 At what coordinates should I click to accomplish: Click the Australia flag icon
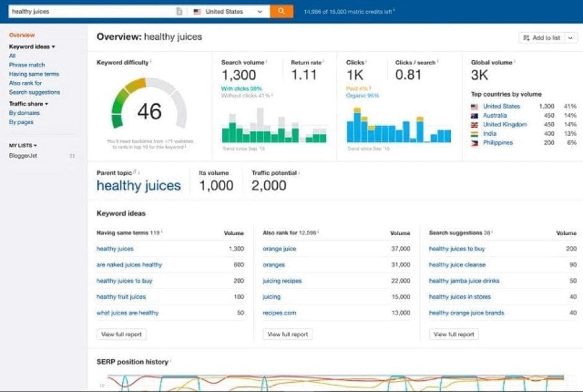coord(474,115)
